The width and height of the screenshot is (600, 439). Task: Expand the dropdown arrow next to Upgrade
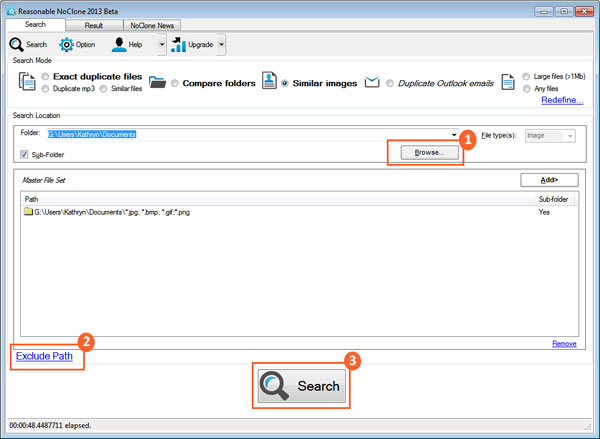(221, 44)
